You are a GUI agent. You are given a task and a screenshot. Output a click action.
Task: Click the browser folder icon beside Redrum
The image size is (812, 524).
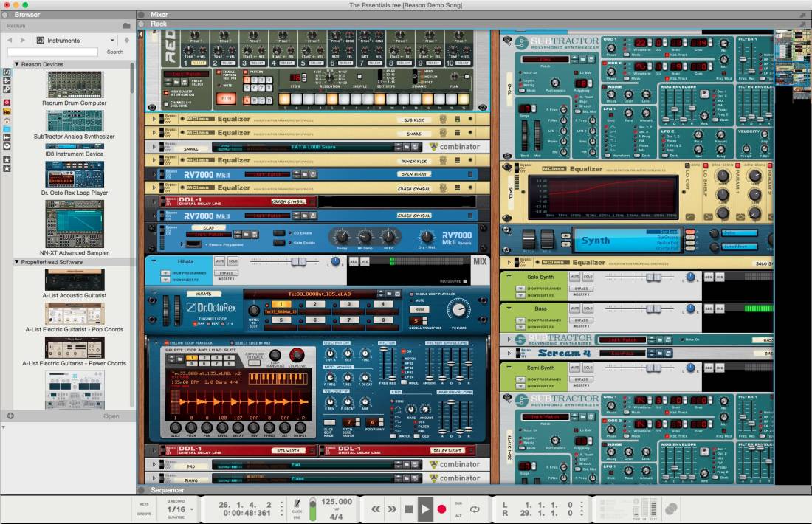[x=126, y=25]
